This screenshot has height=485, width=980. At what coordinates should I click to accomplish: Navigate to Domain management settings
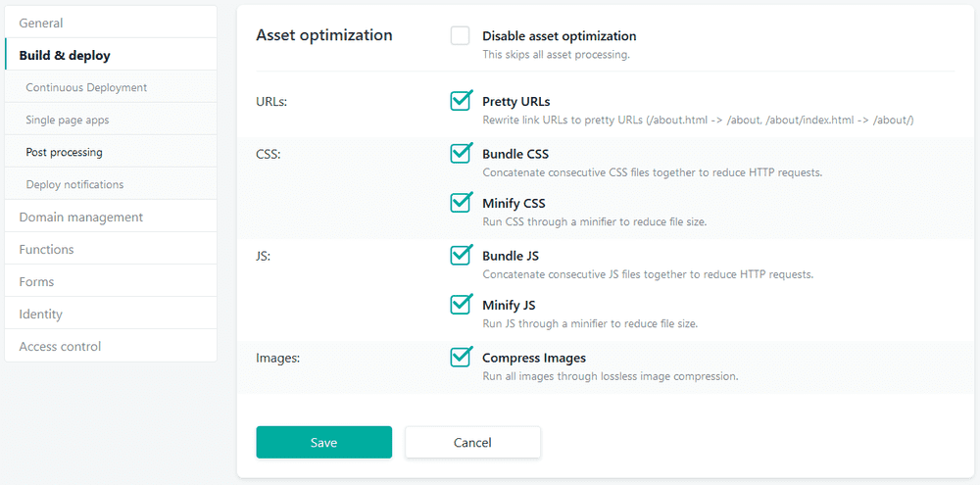[81, 217]
